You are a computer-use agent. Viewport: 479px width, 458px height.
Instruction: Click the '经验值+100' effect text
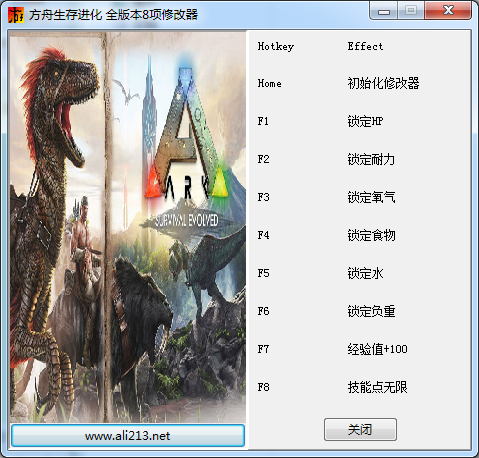[x=377, y=349]
